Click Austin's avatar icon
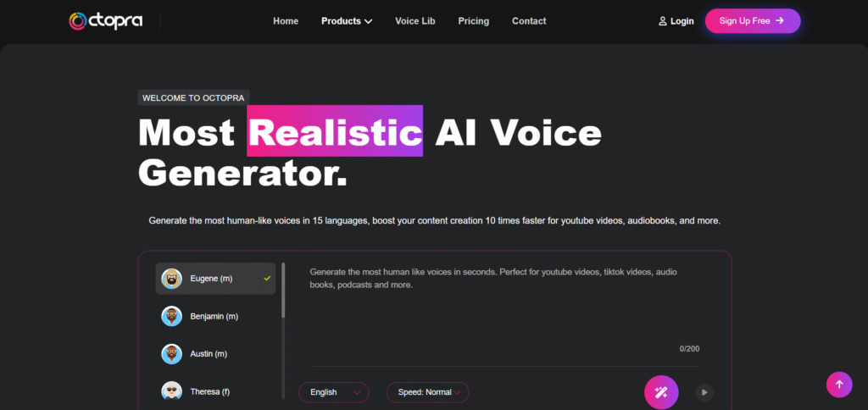This screenshot has height=410, width=868. 171,353
